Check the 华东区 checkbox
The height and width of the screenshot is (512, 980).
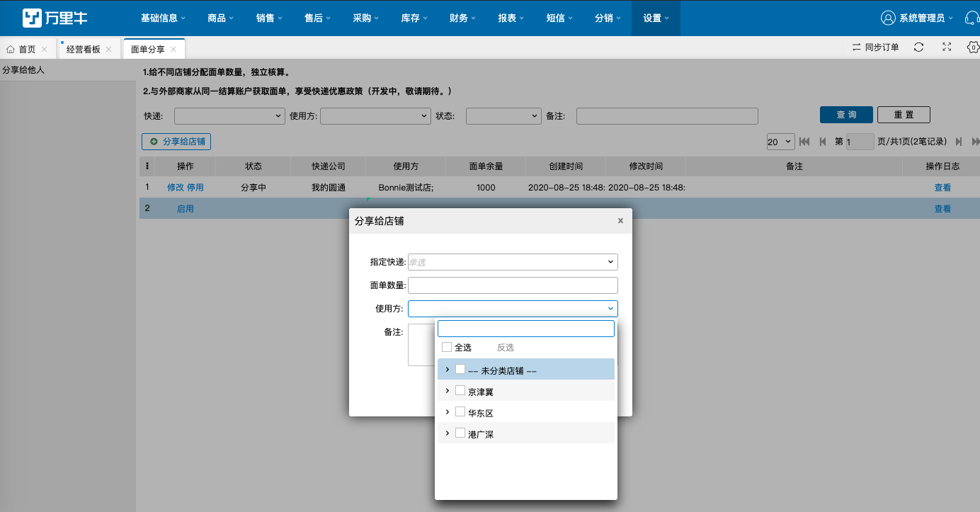coord(460,411)
